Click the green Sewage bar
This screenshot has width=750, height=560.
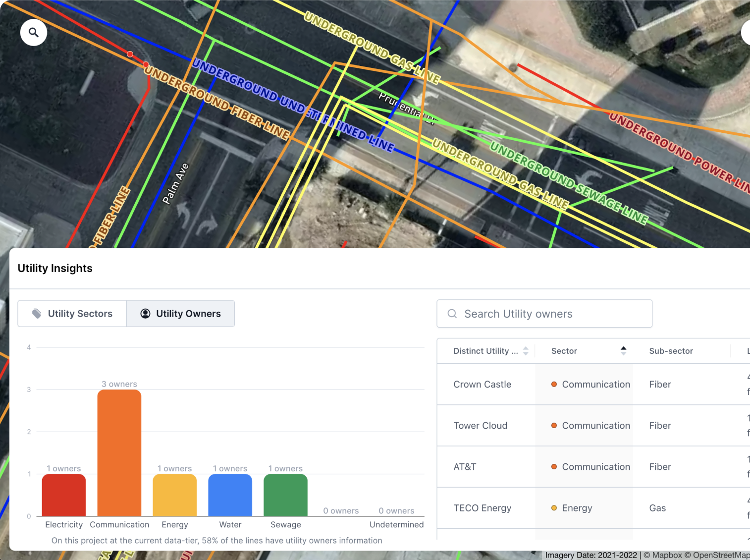(286, 495)
